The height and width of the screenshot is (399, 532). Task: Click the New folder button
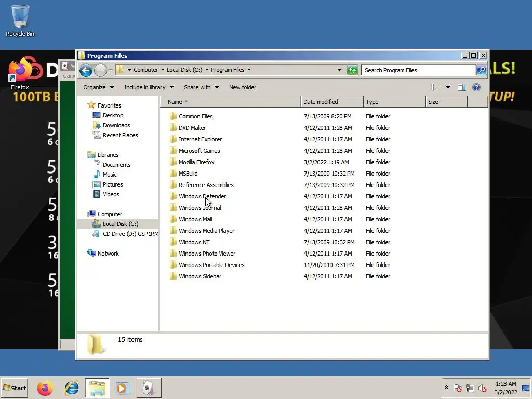pos(243,87)
